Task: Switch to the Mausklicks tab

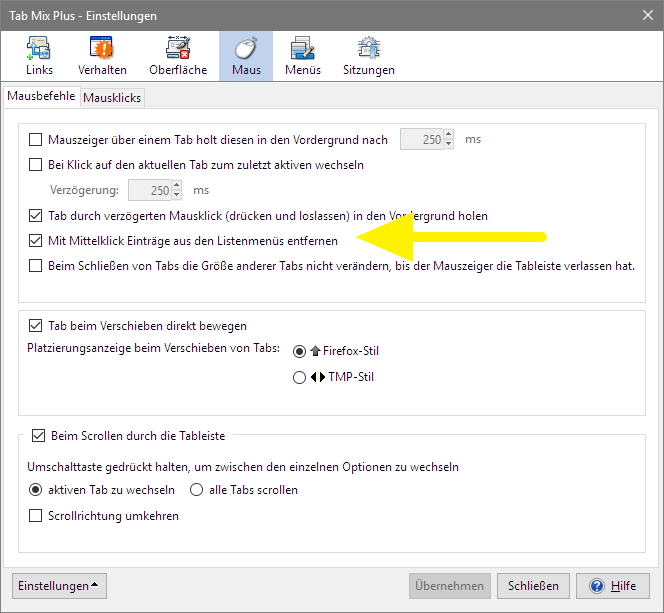Action: pos(112,98)
